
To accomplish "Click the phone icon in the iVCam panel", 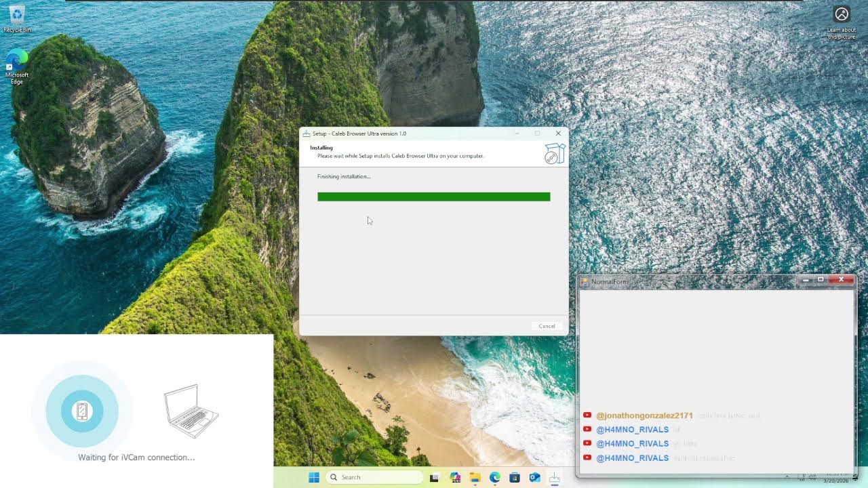I will (x=82, y=411).
